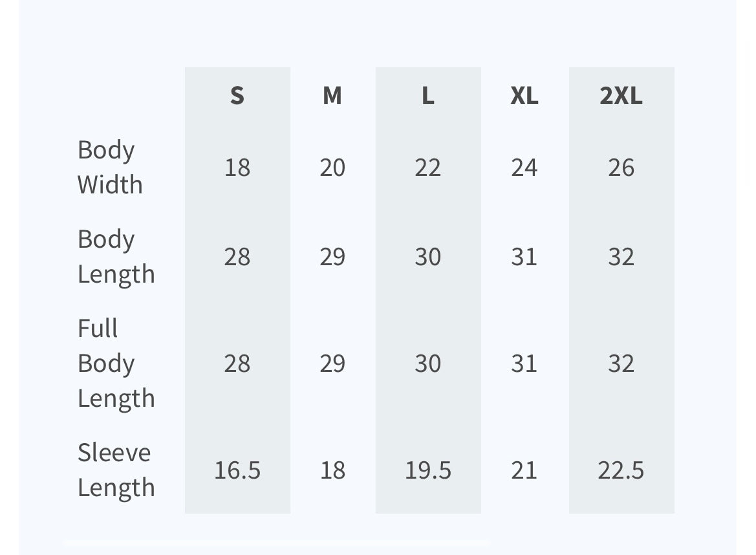Click the L size column header
This screenshot has width=756, height=555.
427,96
